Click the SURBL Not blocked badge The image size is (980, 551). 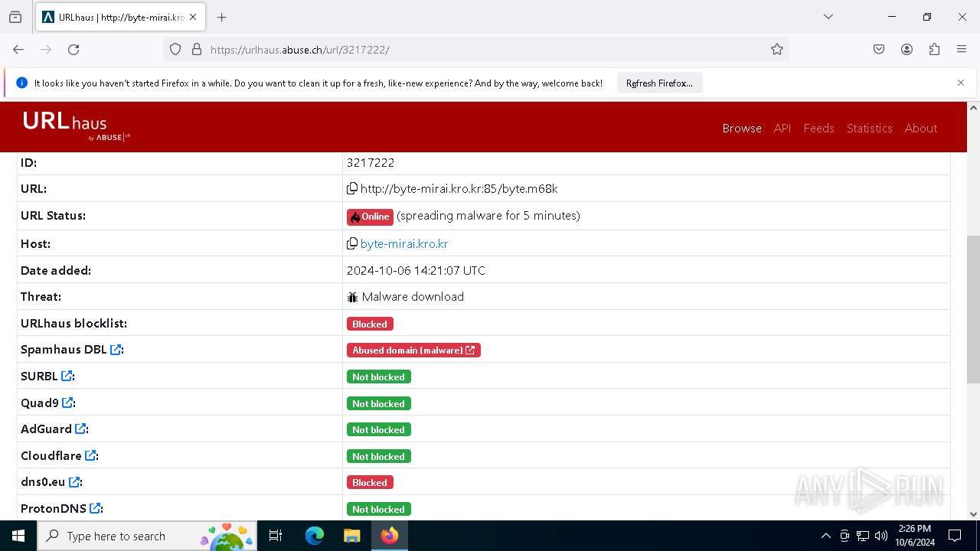tap(379, 377)
